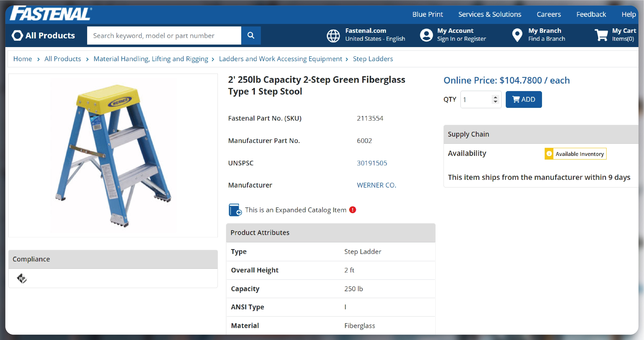Click the Step Ladder type value

[362, 251]
